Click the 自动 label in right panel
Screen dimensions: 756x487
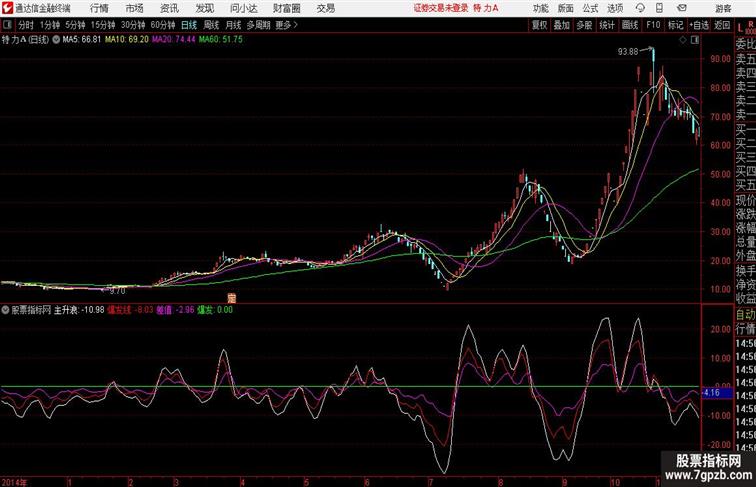point(745,315)
